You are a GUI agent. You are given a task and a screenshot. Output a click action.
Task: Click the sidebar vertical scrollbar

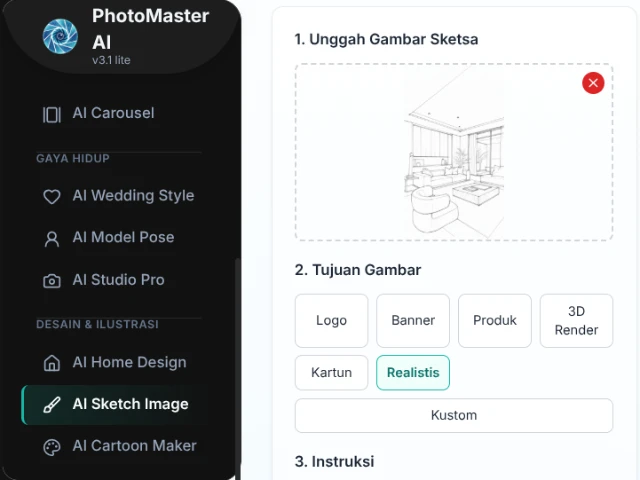coord(237,367)
